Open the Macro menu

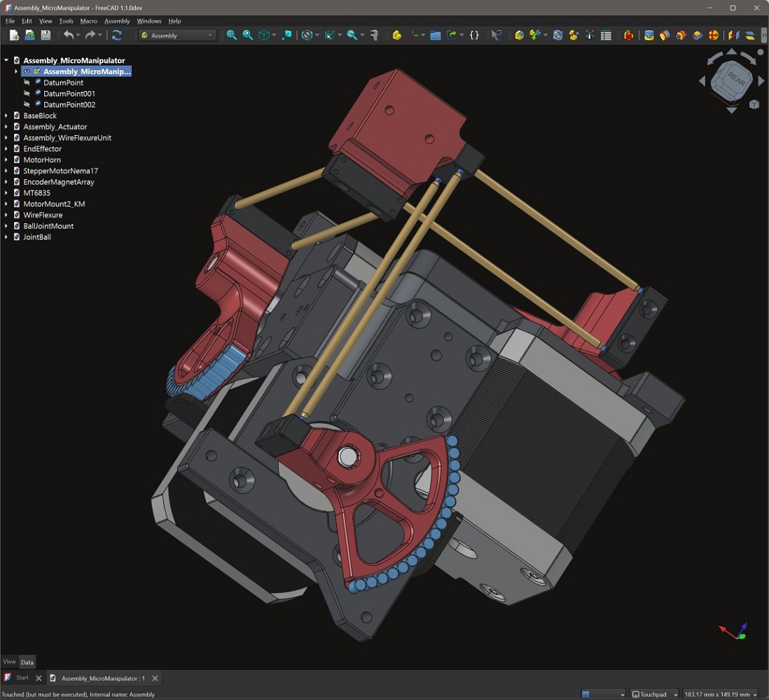point(88,21)
